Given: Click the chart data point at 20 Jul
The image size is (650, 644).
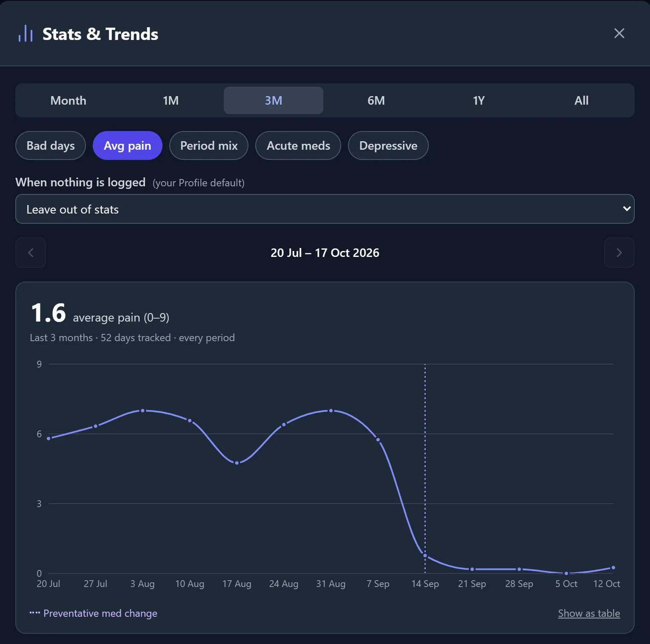Looking at the screenshot, I should pos(48,438).
